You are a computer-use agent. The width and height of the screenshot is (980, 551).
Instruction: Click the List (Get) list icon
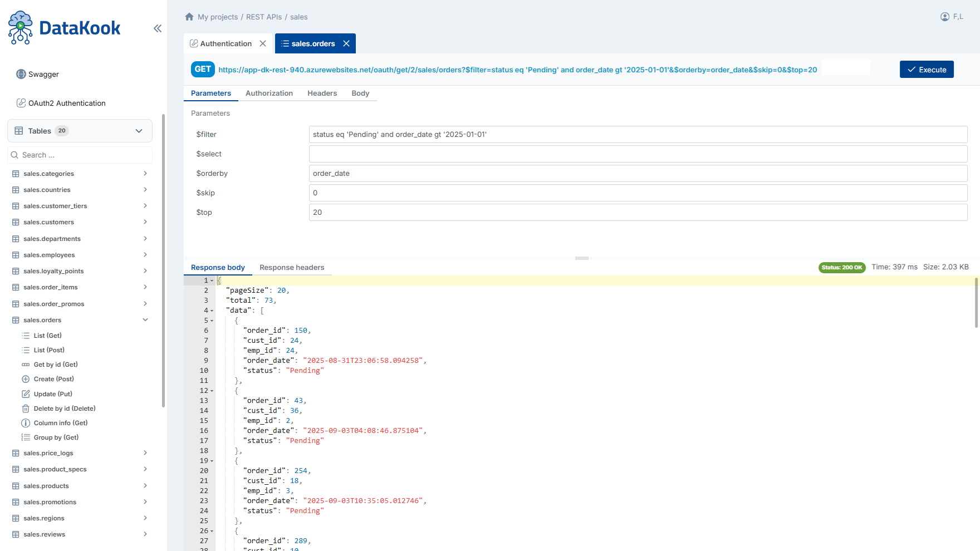[x=26, y=336]
